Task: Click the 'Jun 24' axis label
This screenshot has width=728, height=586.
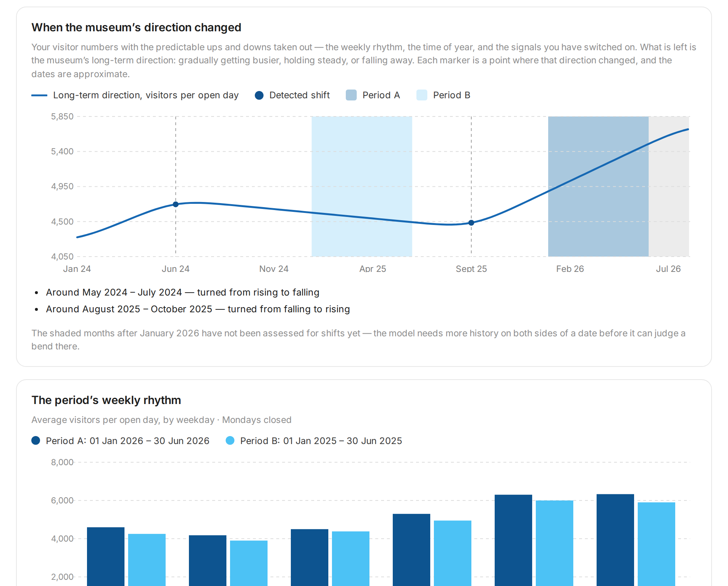Action: pos(175,269)
